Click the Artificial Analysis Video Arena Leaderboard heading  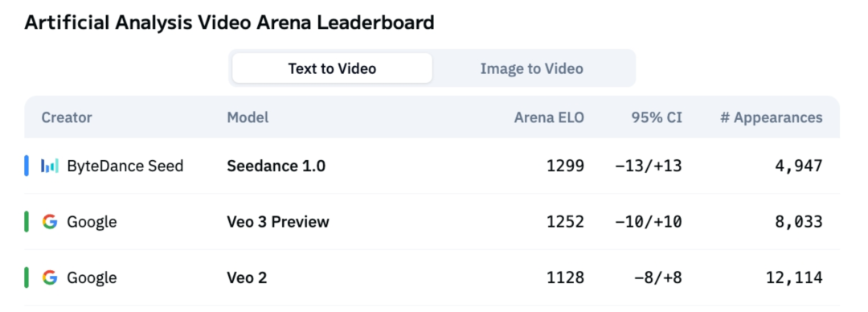pos(229,23)
